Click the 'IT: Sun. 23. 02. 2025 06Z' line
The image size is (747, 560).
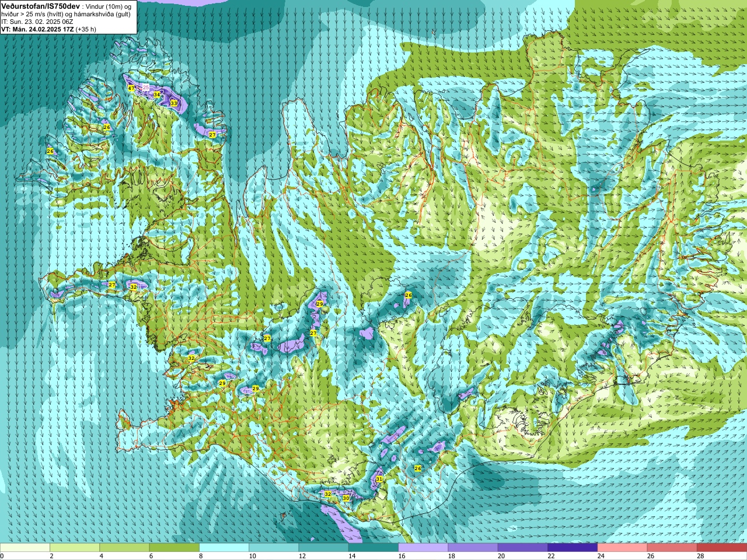37,22
